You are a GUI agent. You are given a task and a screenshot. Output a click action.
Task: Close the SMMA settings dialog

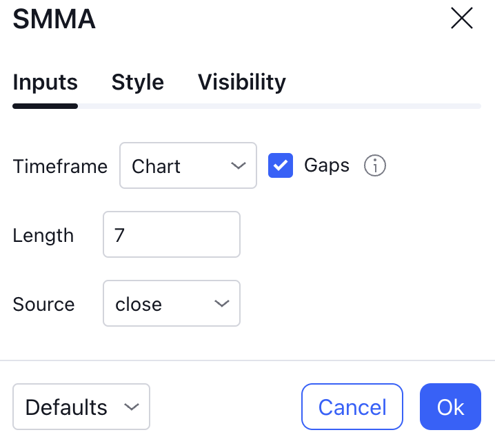(461, 19)
